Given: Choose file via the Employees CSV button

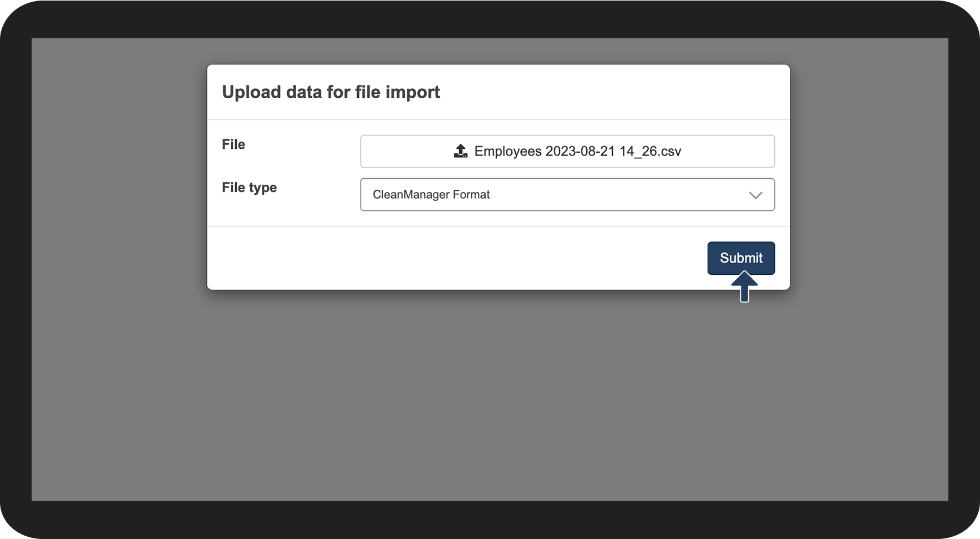Looking at the screenshot, I should 567,152.
